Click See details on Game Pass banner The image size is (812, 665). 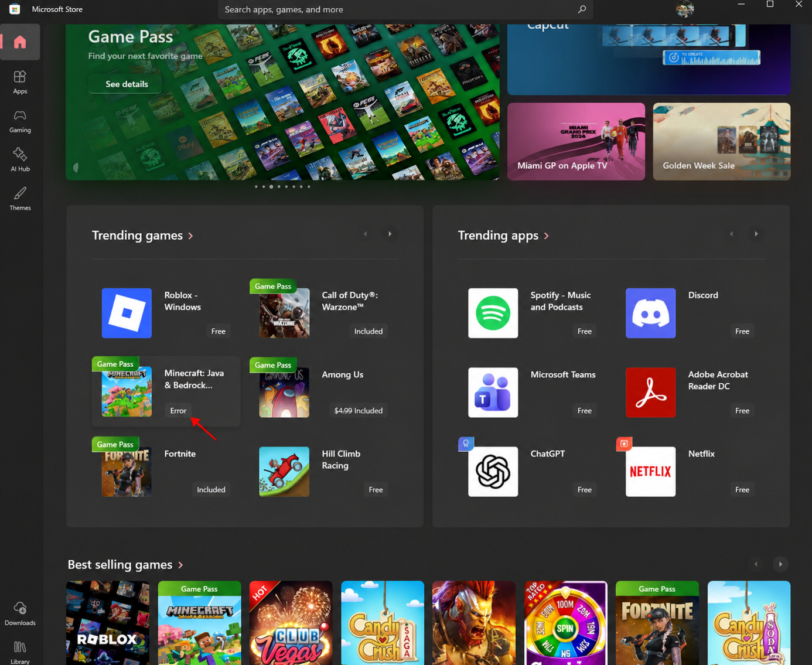point(127,84)
